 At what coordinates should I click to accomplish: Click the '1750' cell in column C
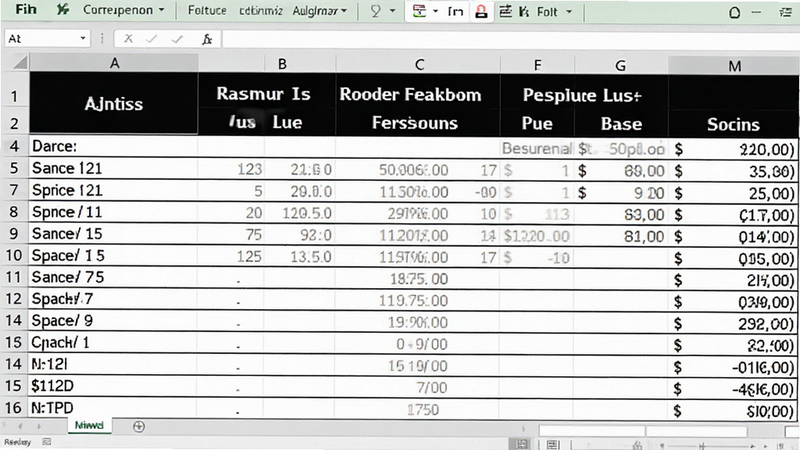click(418, 410)
